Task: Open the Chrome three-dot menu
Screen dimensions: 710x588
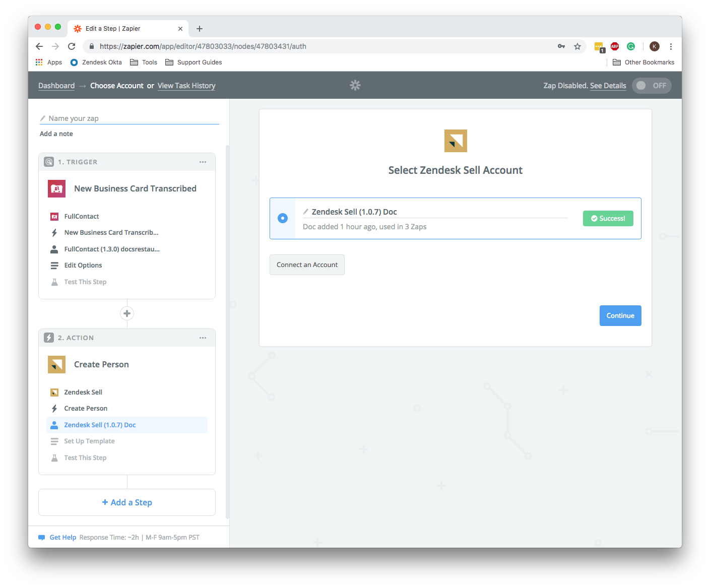Action: 671,46
